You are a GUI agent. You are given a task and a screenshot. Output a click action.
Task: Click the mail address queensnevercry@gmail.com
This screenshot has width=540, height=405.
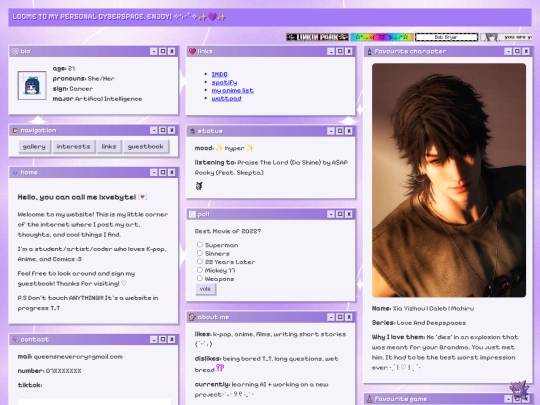pos(78,356)
